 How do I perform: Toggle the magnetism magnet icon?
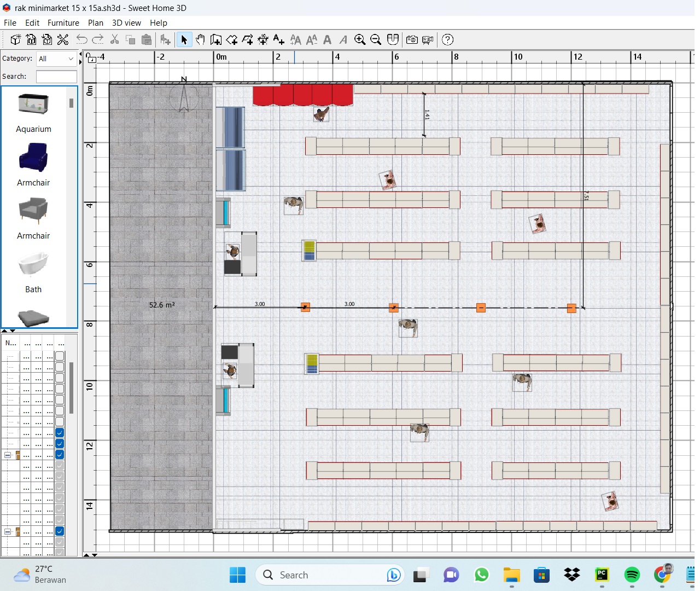click(x=393, y=39)
